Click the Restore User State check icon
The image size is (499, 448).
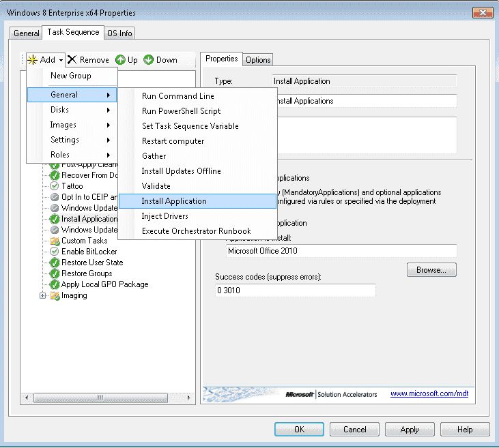[x=55, y=263]
